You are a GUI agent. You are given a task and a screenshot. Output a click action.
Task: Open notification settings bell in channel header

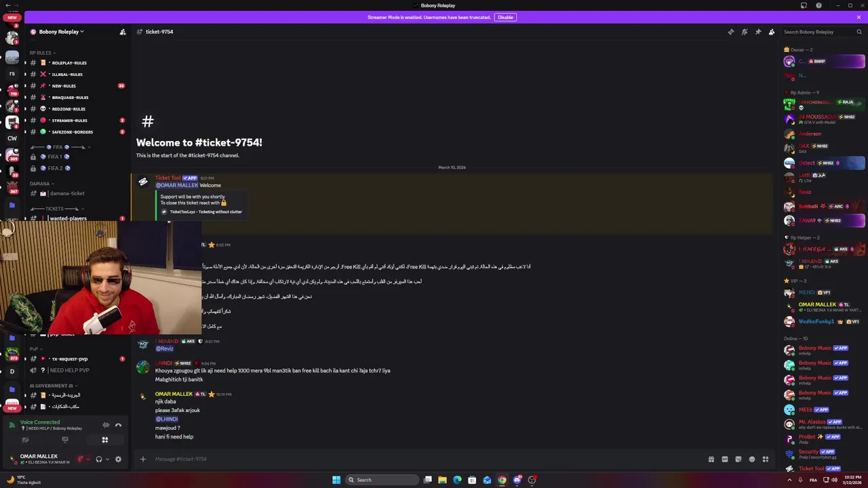pyautogui.click(x=745, y=32)
